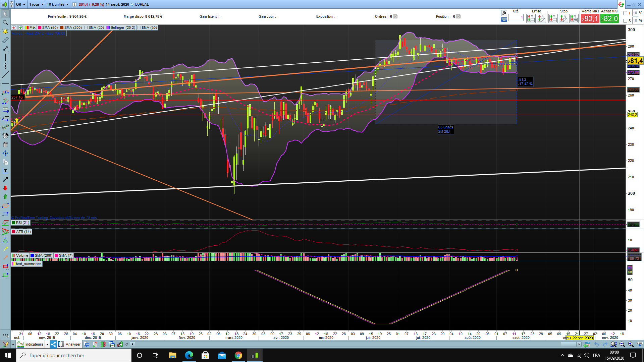Toggle the SMA (20) indicator checkbox
Viewport: 644px width, 362px height.
86,28
